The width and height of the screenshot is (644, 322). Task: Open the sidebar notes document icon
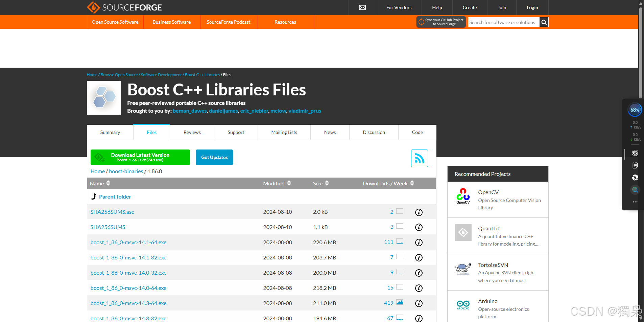[635, 165]
